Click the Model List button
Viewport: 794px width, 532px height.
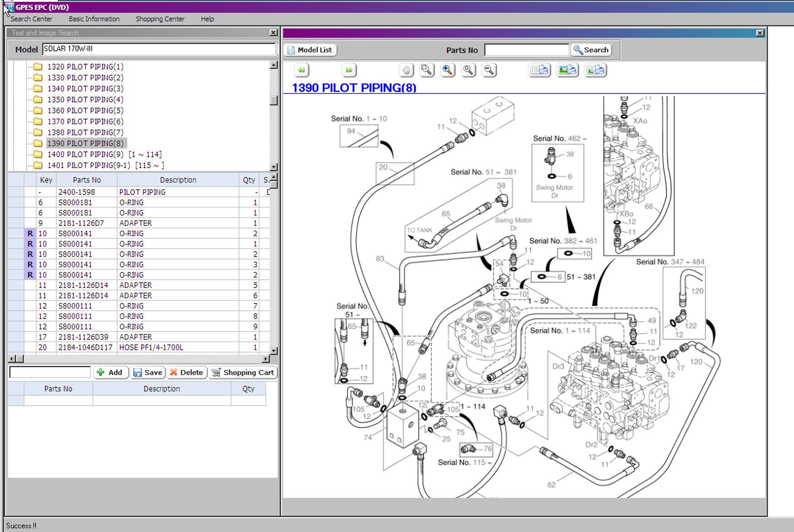pyautogui.click(x=310, y=50)
